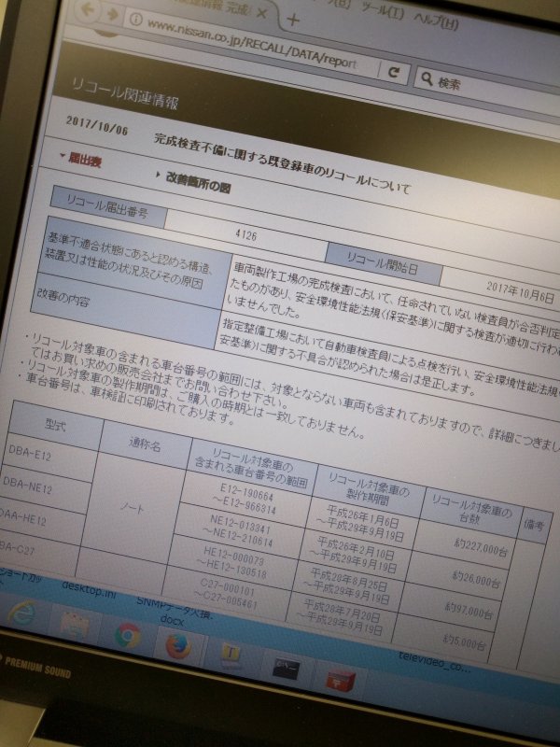560x747 pixels.
Task: Click the HE12-000073 chassis range cell
Action: pyautogui.click(x=231, y=564)
